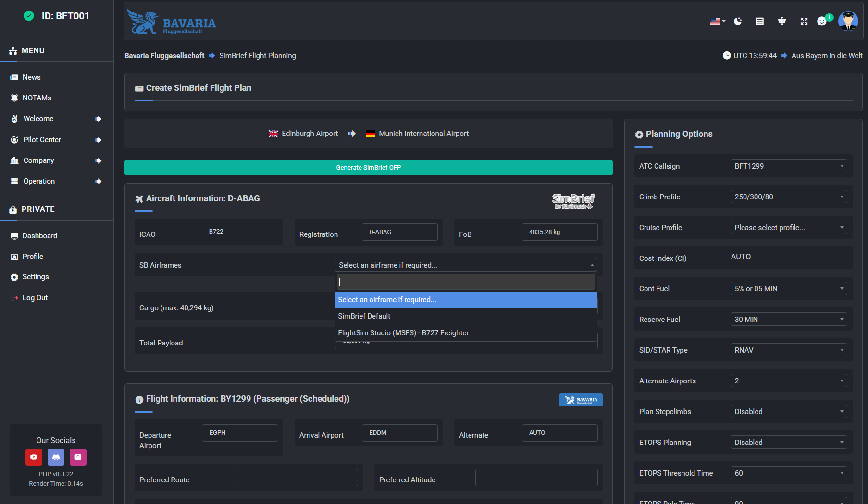
Task: Click the NOTAMs bell icon
Action: click(x=14, y=98)
